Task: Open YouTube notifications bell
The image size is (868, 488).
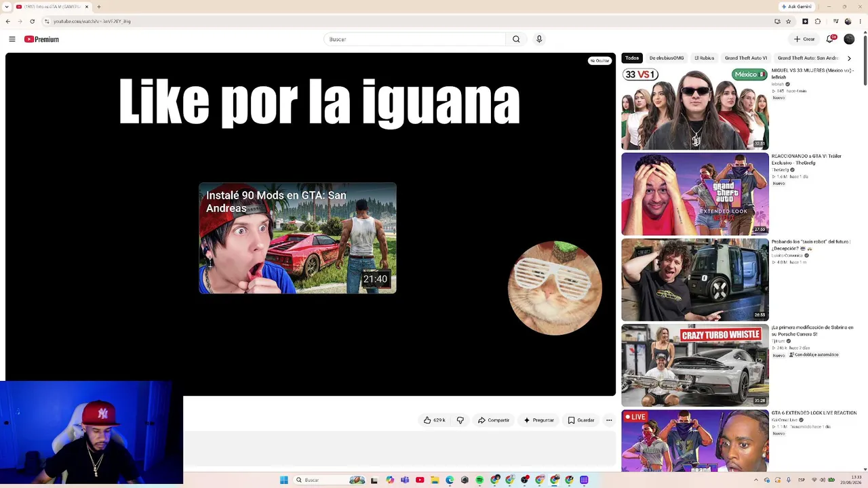Action: click(830, 39)
